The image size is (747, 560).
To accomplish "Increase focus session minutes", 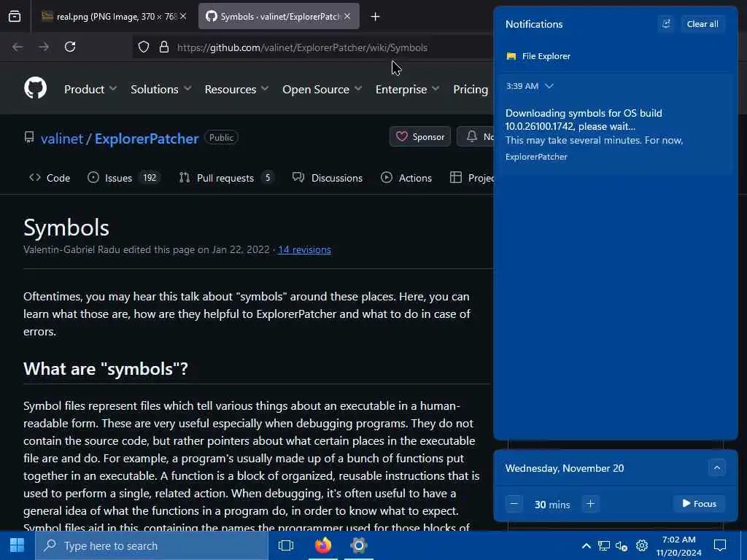I will coord(590,504).
